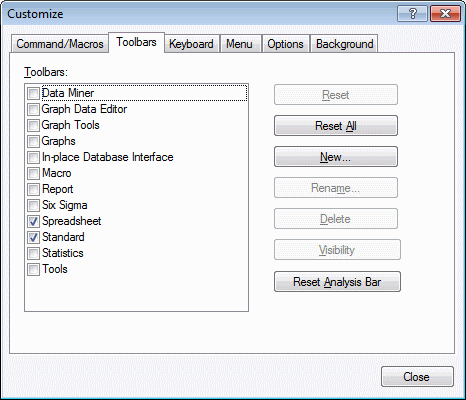Check the Report toolbar box

click(x=33, y=189)
